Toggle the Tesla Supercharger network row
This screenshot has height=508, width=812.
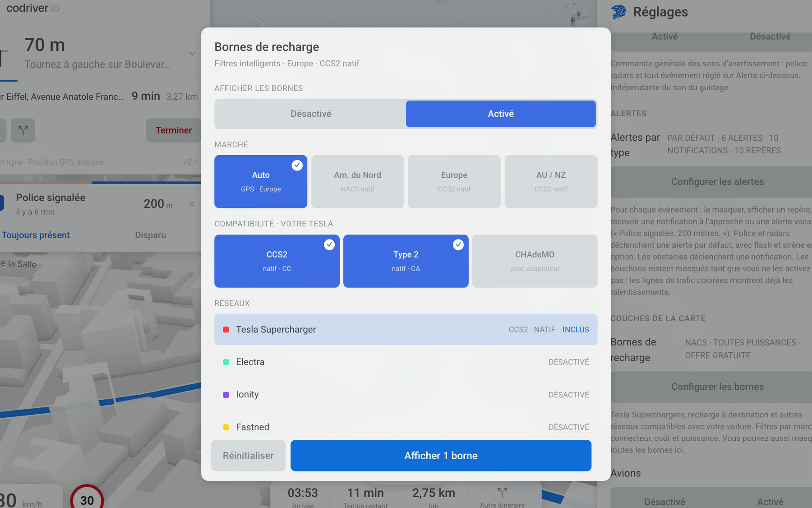coord(406,329)
